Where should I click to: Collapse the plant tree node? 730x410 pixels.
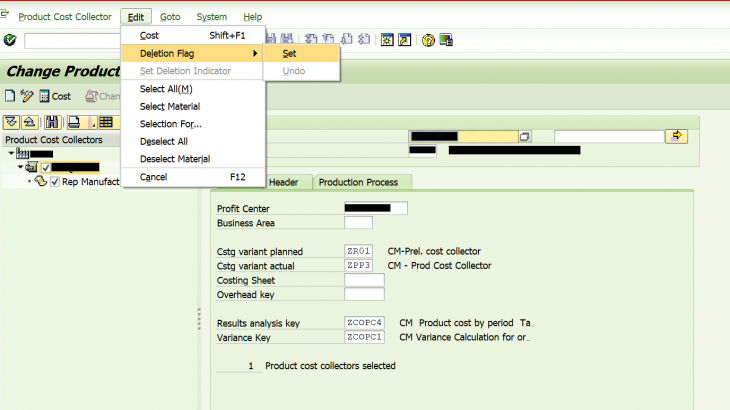11,153
